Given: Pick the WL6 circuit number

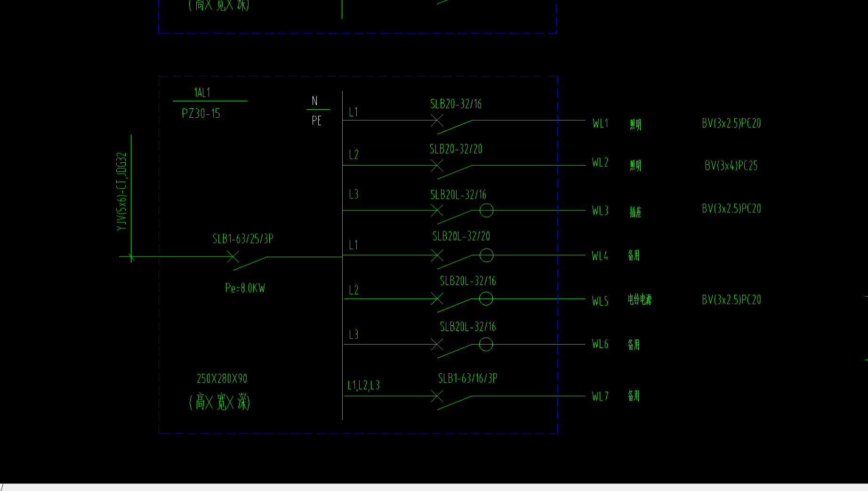Looking at the screenshot, I should click(x=600, y=344).
